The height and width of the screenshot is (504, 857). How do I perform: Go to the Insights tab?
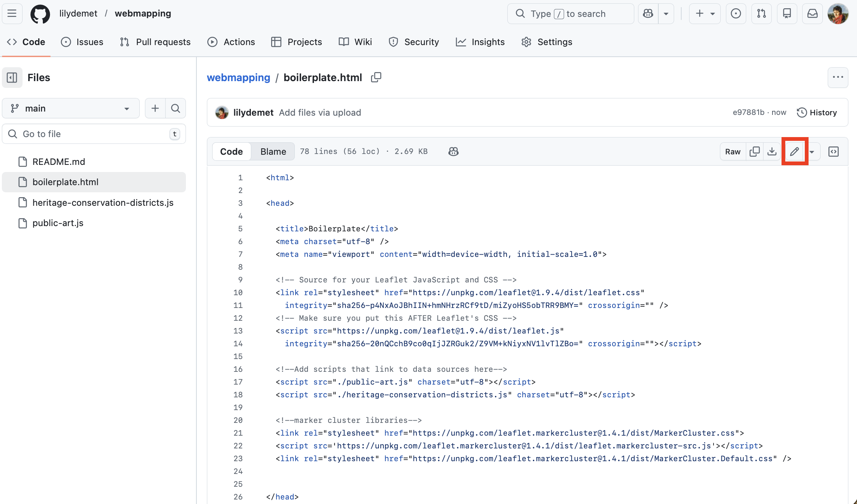[x=480, y=42]
